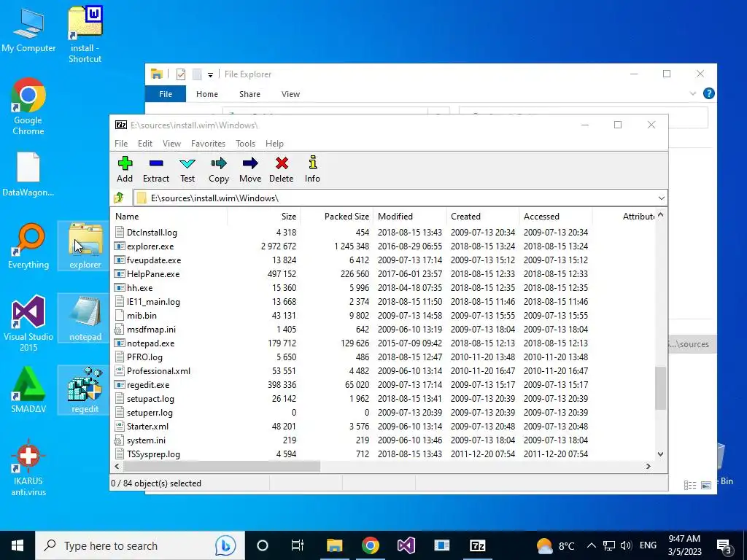Sort by the Accessed column
Viewport: 747px width, 560px height.
(x=555, y=216)
